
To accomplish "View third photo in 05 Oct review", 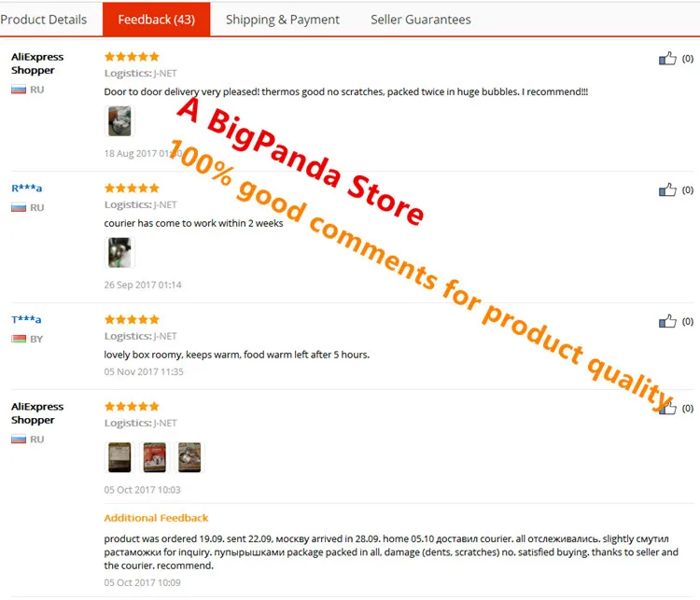I will (189, 457).
